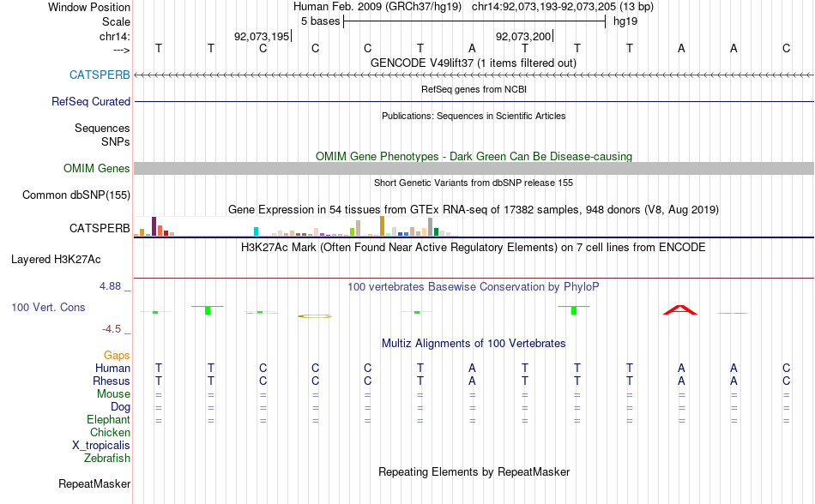Click the '5 bases' scale text
This screenshot has width=815, height=504.
pyautogui.click(x=320, y=21)
